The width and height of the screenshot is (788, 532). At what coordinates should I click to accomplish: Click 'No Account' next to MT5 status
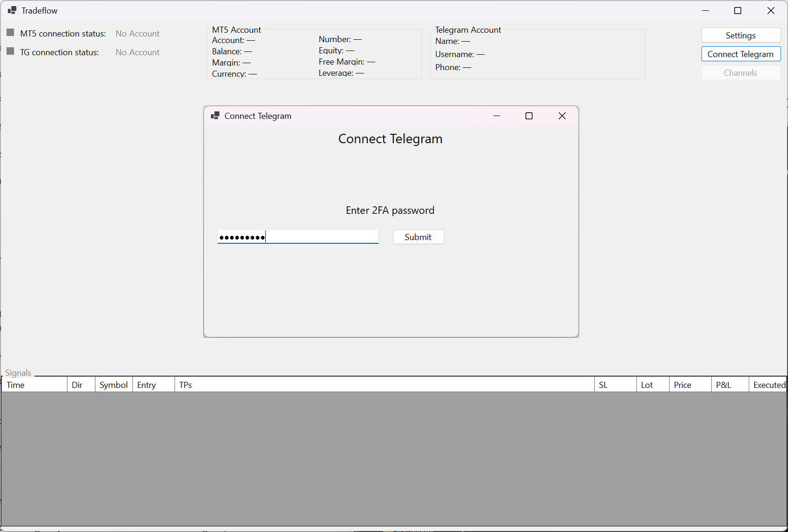tap(138, 34)
